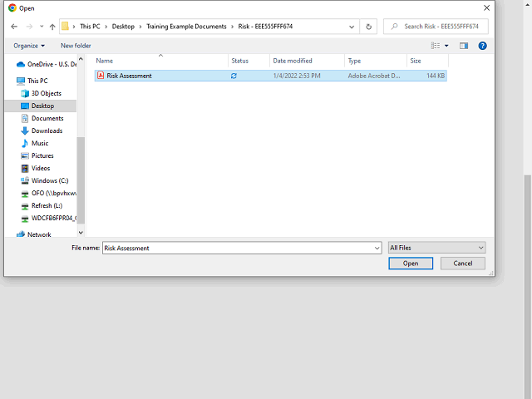Click the PDF icon of Risk Assessment

(101, 76)
